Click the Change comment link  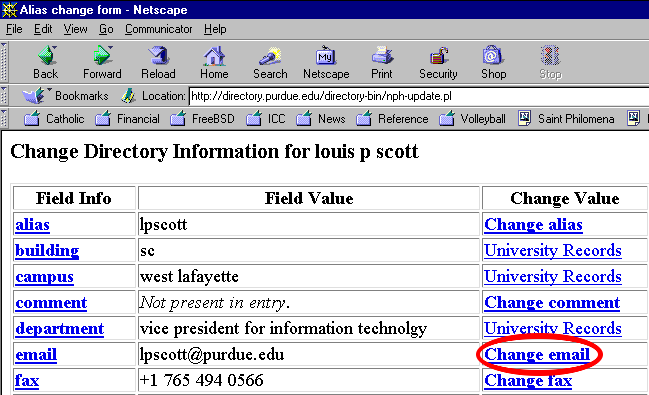(x=552, y=303)
